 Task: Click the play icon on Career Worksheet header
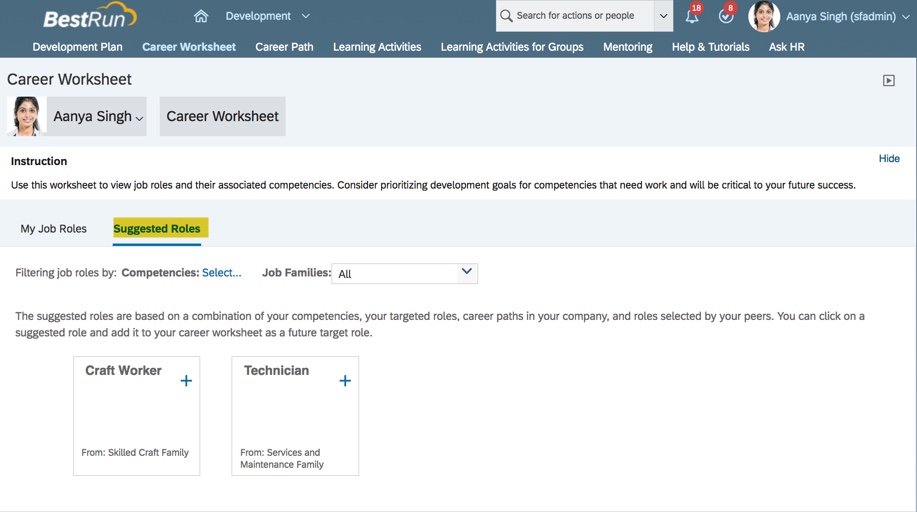(x=888, y=81)
